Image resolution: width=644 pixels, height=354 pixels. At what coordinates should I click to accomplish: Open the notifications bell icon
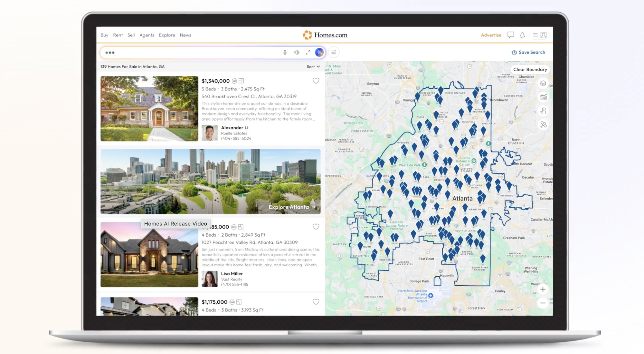point(522,35)
